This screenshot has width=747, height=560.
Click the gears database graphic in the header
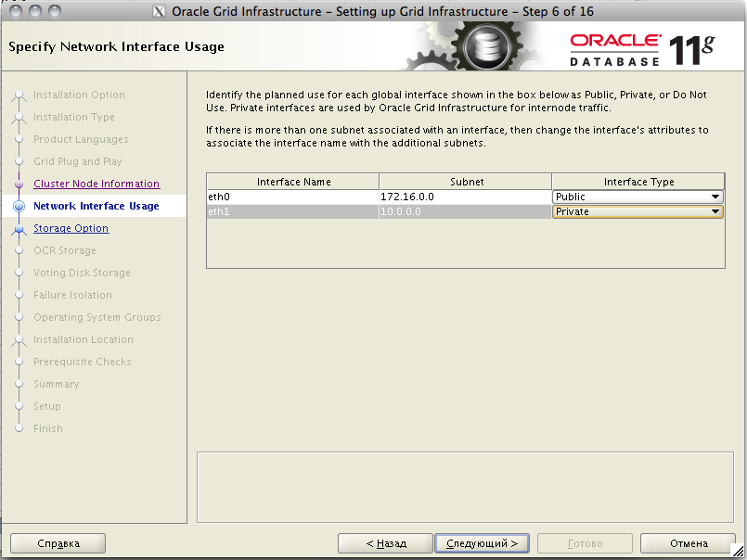(487, 46)
